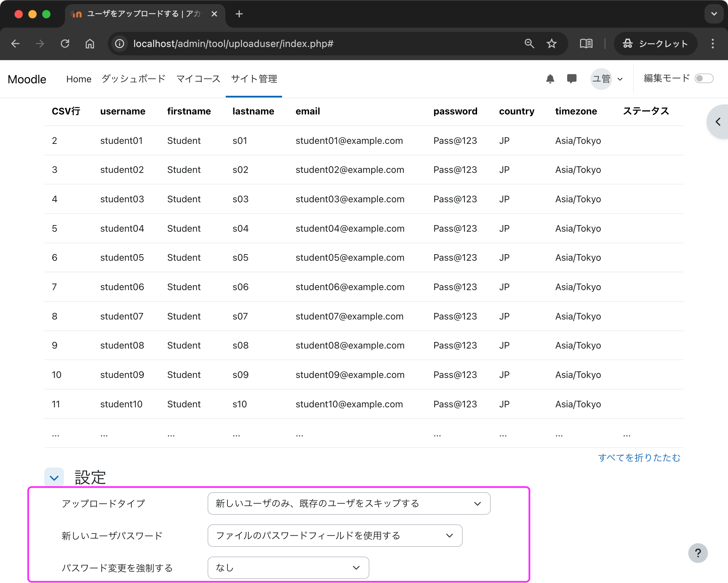
Task: Click the browser address bar URL
Action: (x=233, y=44)
